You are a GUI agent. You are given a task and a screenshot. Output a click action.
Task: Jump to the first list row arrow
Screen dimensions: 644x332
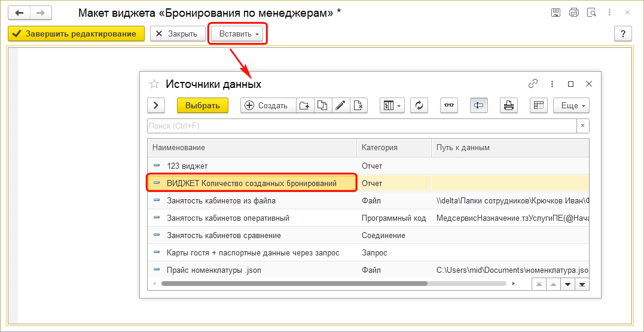point(538,284)
